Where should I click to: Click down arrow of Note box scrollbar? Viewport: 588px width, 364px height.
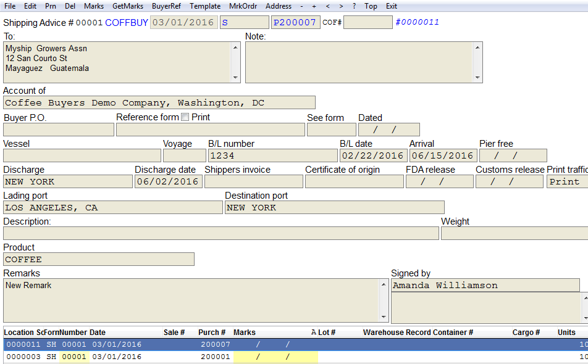[x=477, y=78]
